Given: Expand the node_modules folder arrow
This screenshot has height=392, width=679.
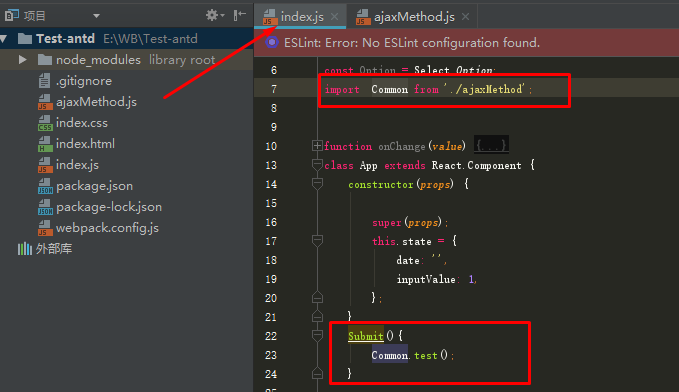Looking at the screenshot, I should pos(23,59).
